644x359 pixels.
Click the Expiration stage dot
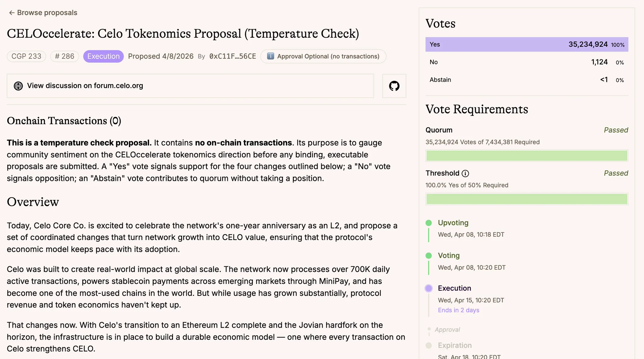pyautogui.click(x=429, y=345)
